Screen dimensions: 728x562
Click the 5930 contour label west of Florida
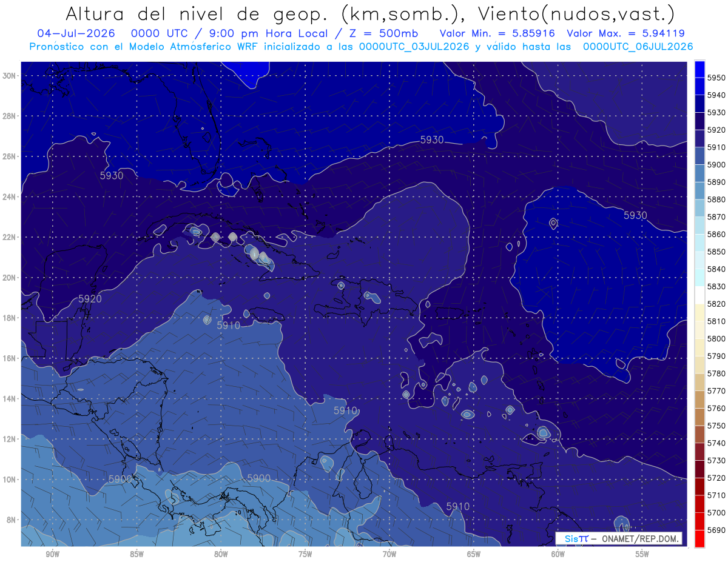tap(112, 176)
